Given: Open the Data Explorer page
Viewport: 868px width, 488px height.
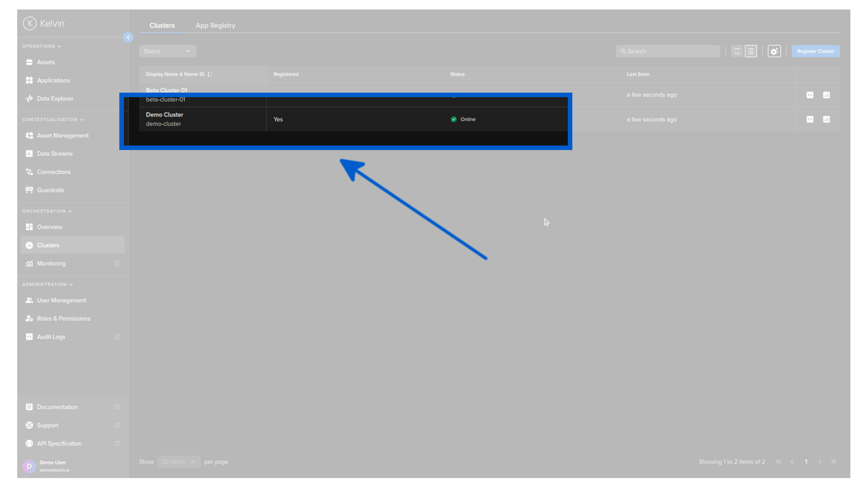Looking at the screenshot, I should pyautogui.click(x=55, y=99).
